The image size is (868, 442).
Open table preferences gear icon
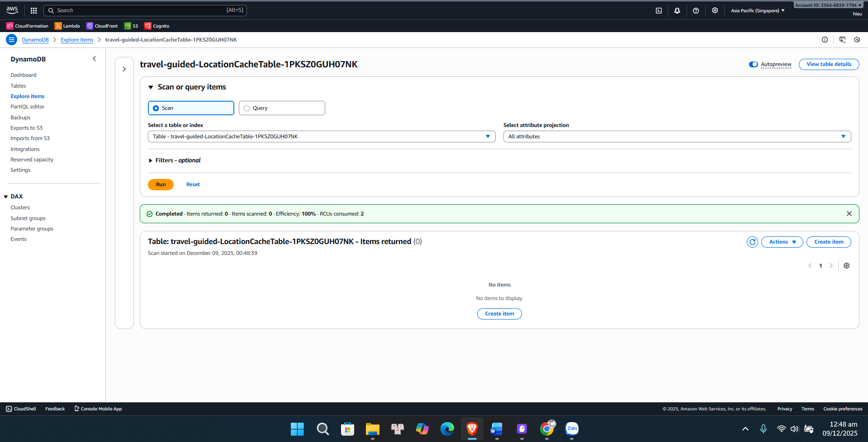tap(846, 266)
